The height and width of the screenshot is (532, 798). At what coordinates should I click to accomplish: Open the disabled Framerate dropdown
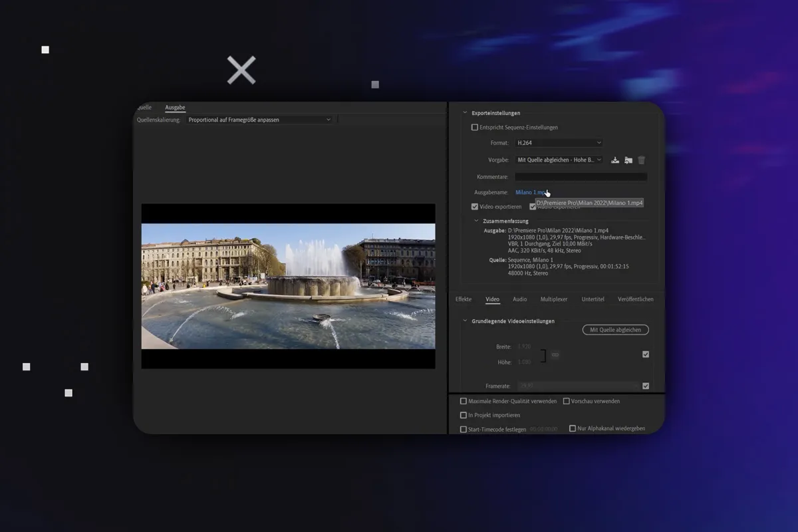[578, 386]
